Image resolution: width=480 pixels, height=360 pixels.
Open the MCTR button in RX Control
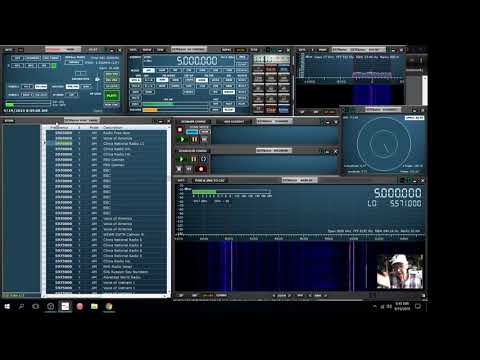pos(241,50)
